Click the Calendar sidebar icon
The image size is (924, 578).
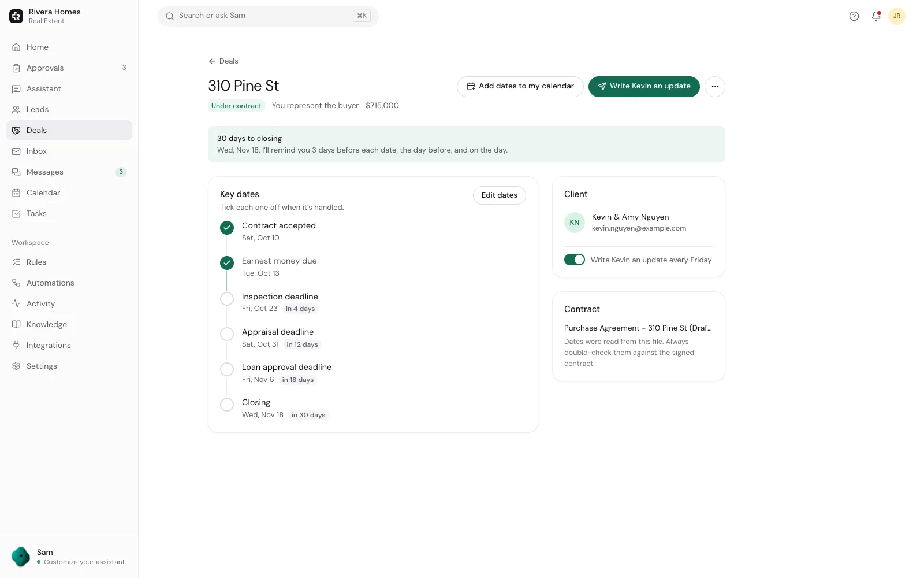click(16, 193)
